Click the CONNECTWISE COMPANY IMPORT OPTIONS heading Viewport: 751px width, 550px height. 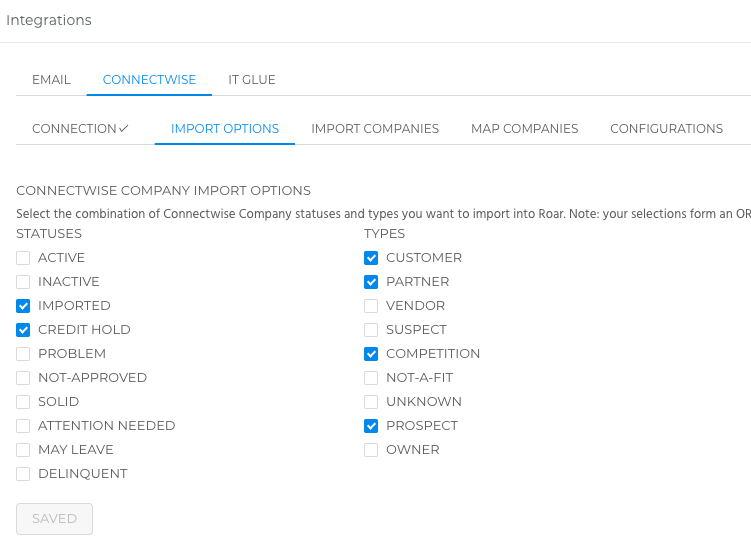pyautogui.click(x=163, y=191)
